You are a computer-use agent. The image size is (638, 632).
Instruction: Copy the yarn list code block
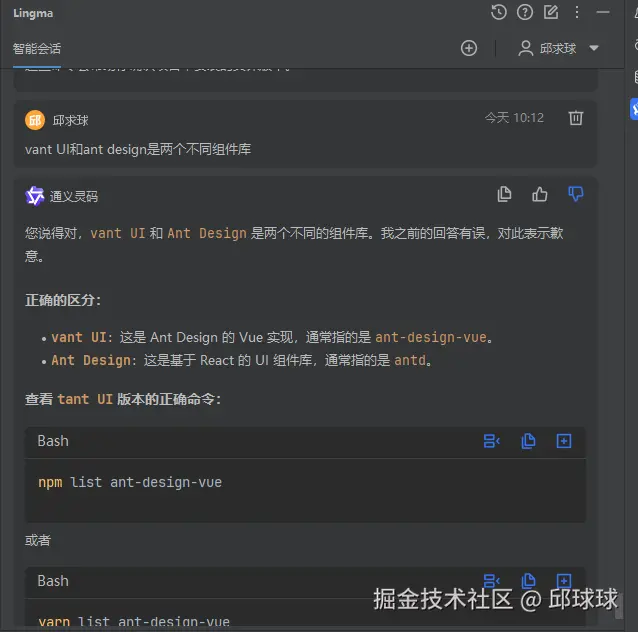[x=528, y=581]
